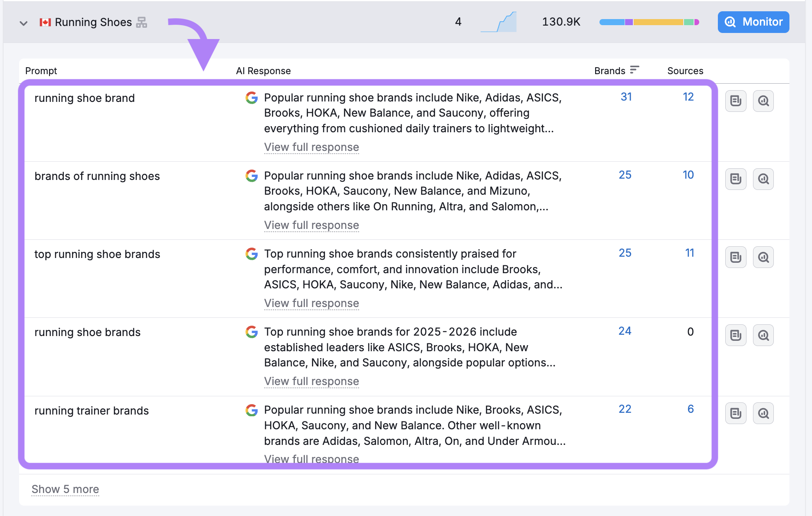Open response details icon for 'running shoe brand'

(x=736, y=101)
